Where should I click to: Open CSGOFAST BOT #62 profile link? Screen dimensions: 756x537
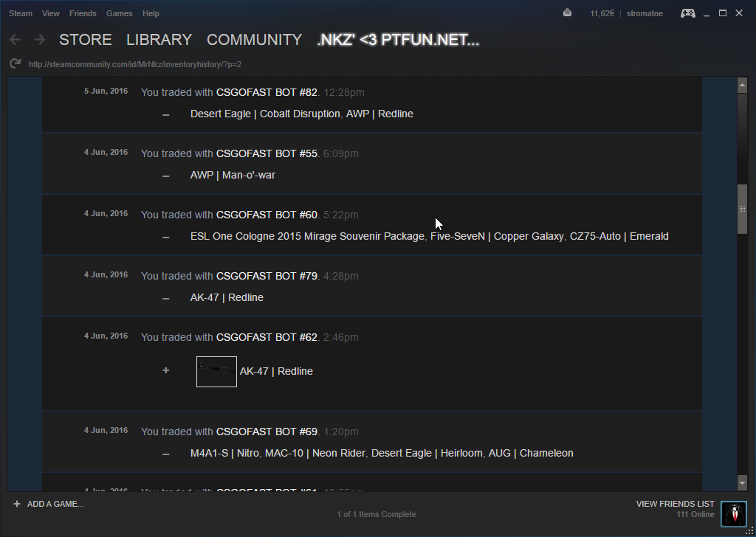pyautogui.click(x=267, y=337)
